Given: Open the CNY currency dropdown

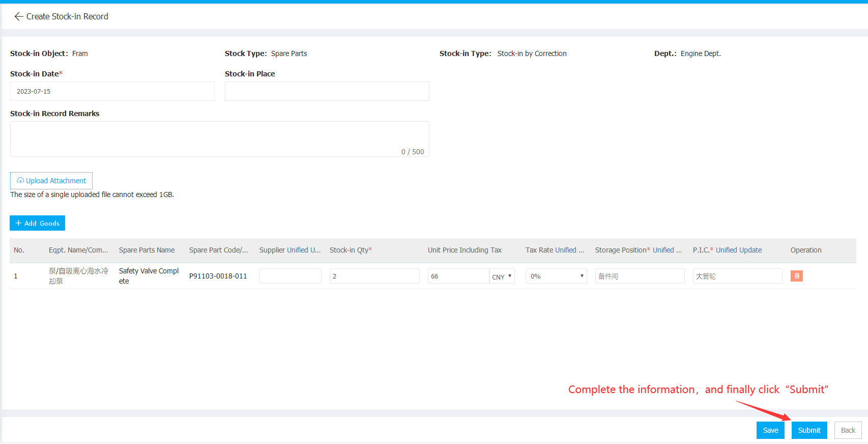Looking at the screenshot, I should click(502, 276).
